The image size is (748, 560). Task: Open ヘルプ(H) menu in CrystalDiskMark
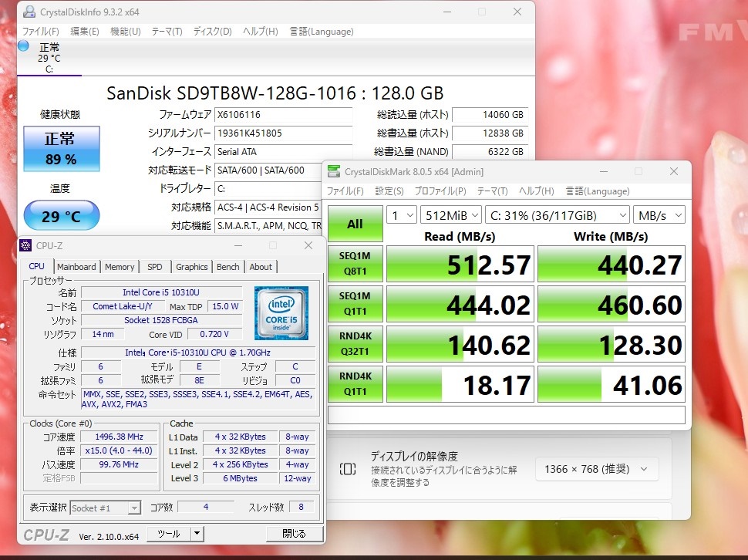(536, 191)
